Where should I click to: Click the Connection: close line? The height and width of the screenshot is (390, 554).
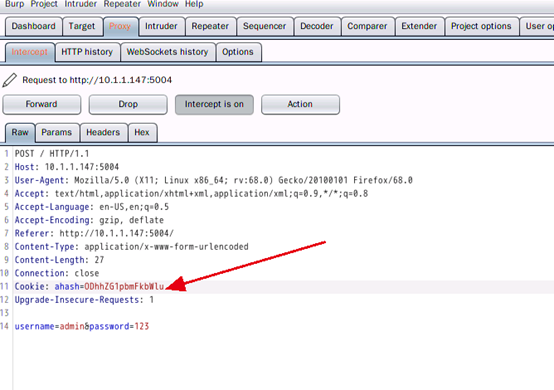(57, 273)
